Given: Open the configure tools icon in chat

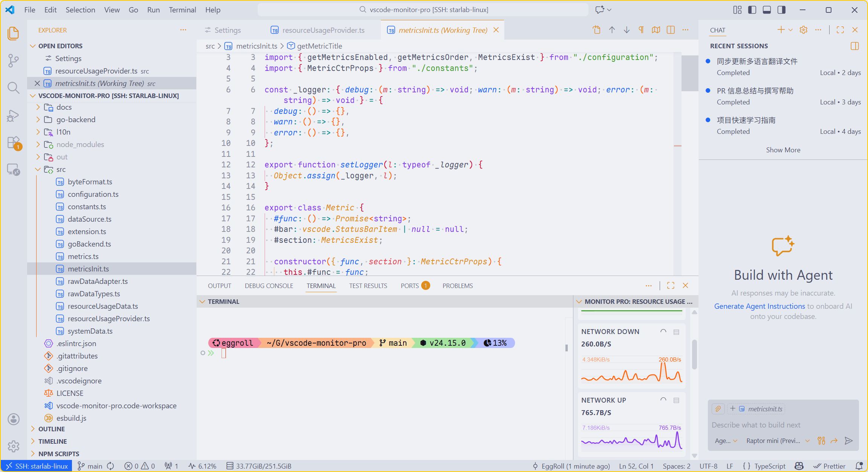Looking at the screenshot, I should click(821, 441).
